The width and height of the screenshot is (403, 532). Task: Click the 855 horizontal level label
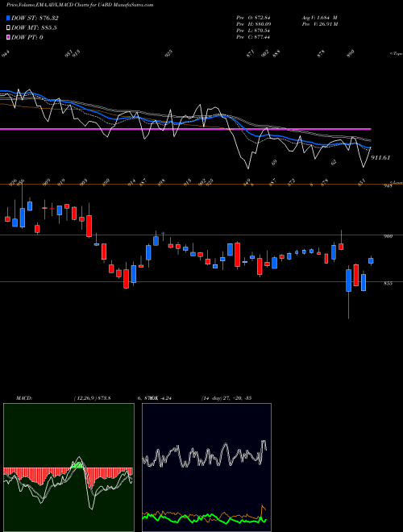388,283
